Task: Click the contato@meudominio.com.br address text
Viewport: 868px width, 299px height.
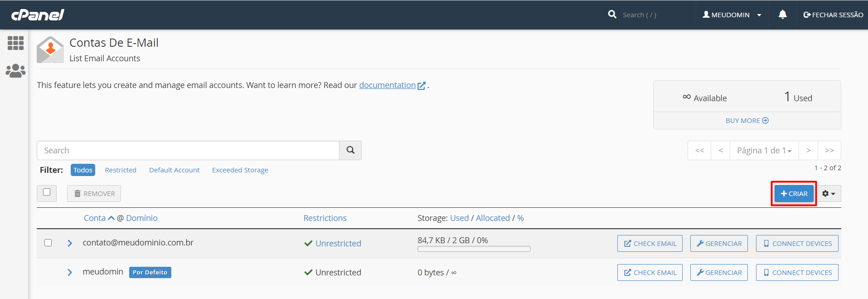Action: tap(138, 243)
